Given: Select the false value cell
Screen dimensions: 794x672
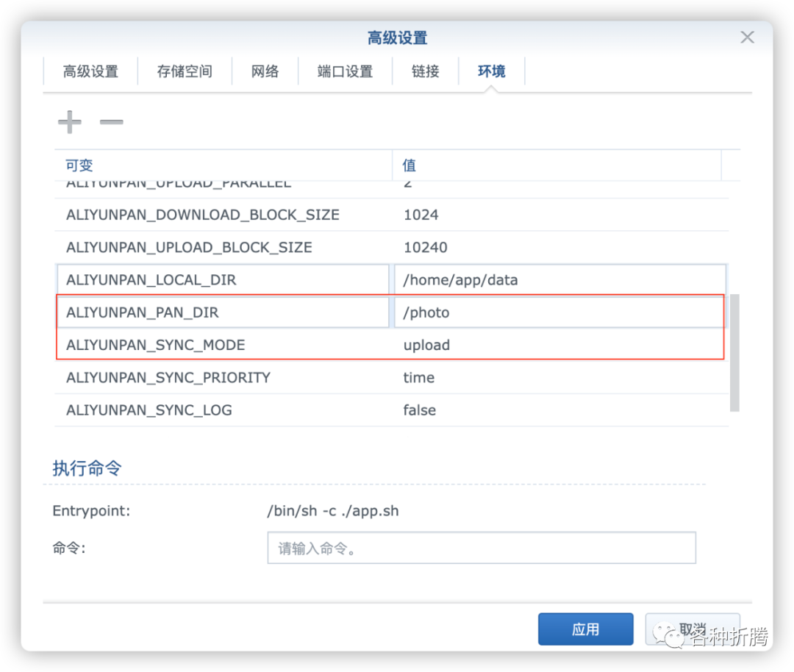Looking at the screenshot, I should [x=419, y=410].
